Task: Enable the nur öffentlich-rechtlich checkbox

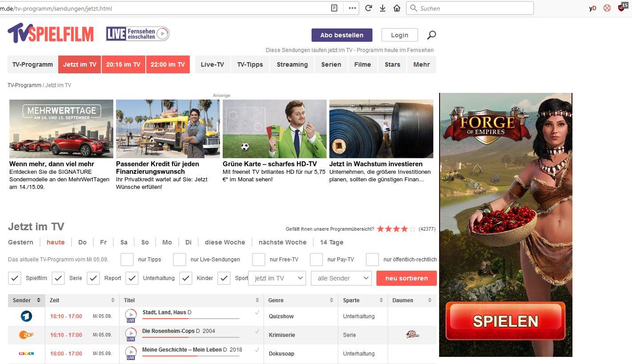Action: pyautogui.click(x=372, y=260)
